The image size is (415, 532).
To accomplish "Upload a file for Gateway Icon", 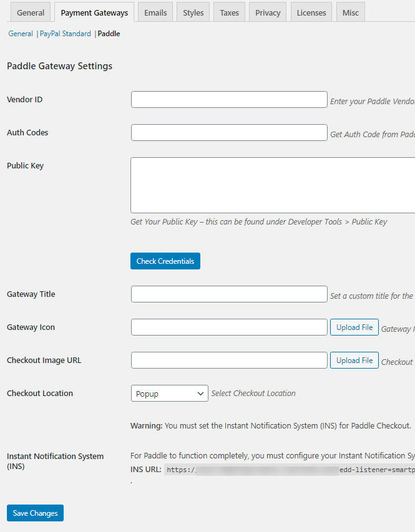I will coord(354,327).
